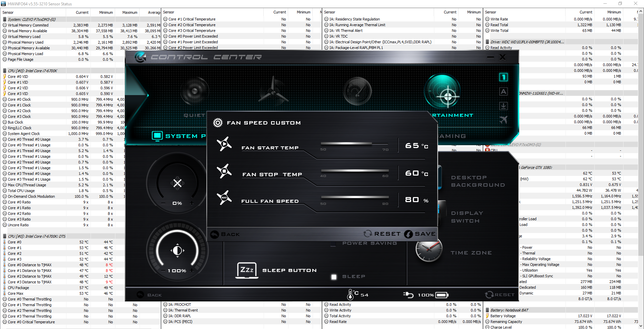Click the AC power plug icon
The width and height of the screenshot is (644, 329).
[x=408, y=295]
